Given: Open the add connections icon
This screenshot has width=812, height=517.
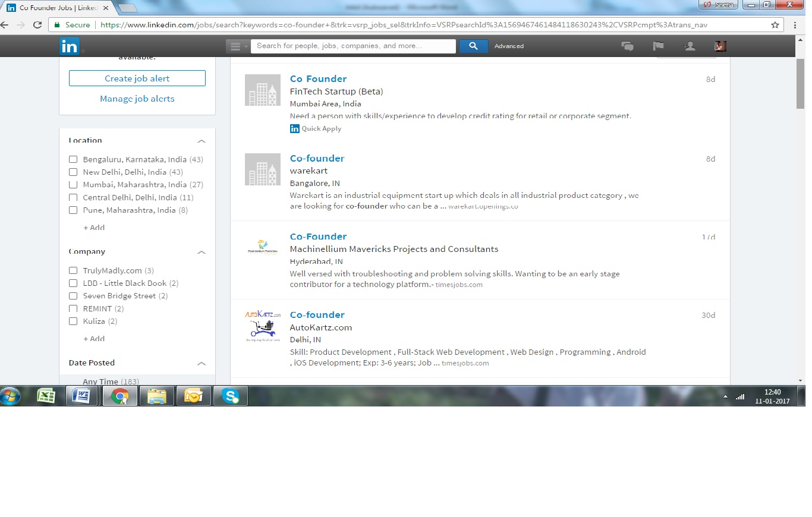Looking at the screenshot, I should tap(689, 46).
